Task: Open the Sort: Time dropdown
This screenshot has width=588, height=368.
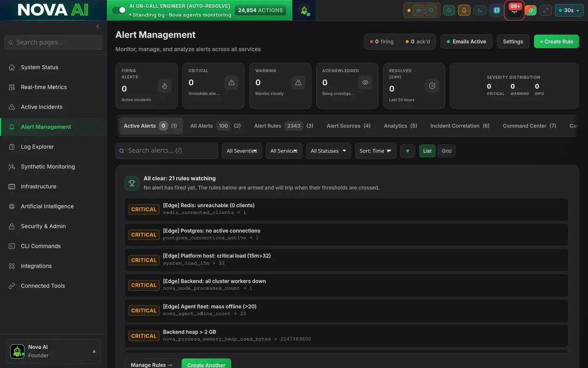Action: pyautogui.click(x=375, y=151)
